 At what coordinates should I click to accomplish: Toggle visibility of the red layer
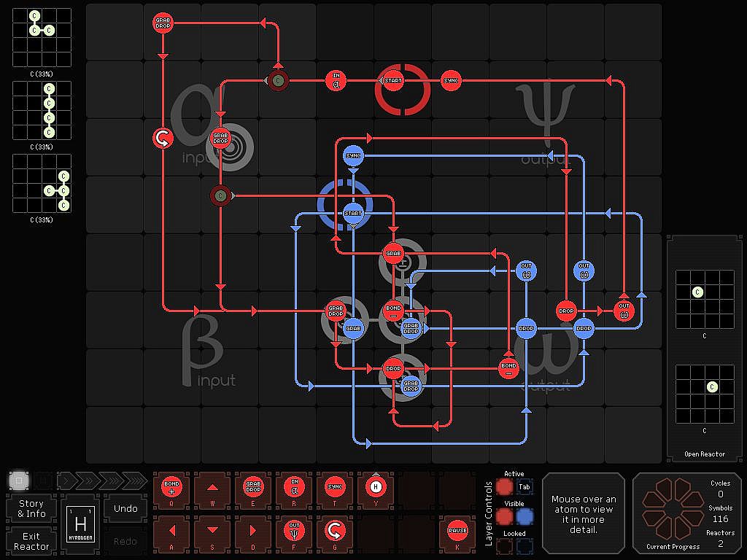pyautogui.click(x=505, y=517)
